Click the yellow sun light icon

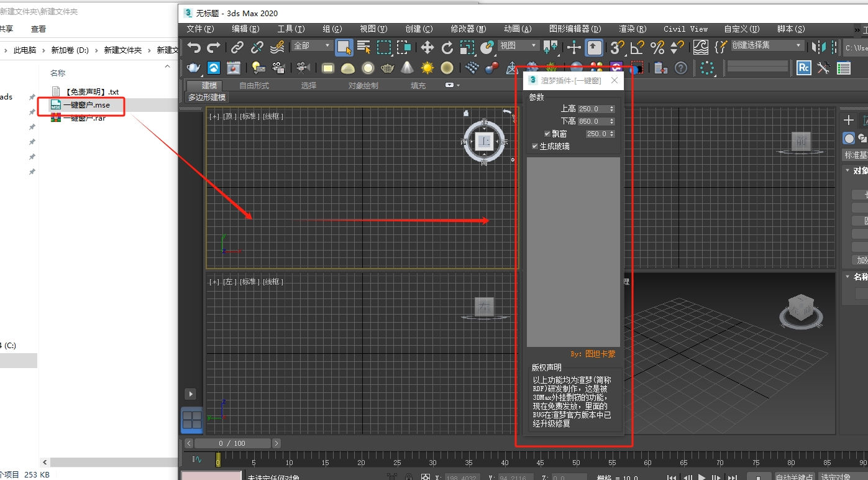click(x=427, y=68)
